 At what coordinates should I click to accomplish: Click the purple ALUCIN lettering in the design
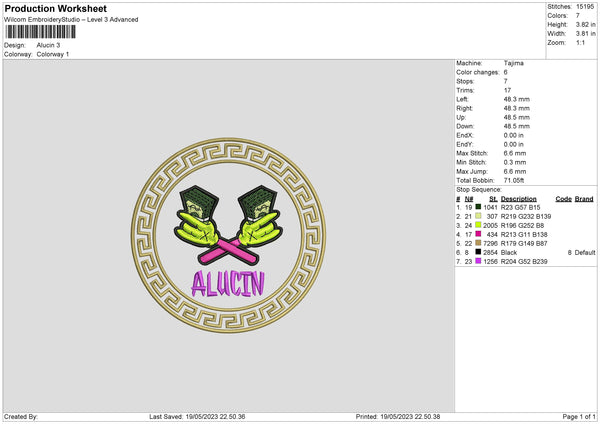pos(228,284)
